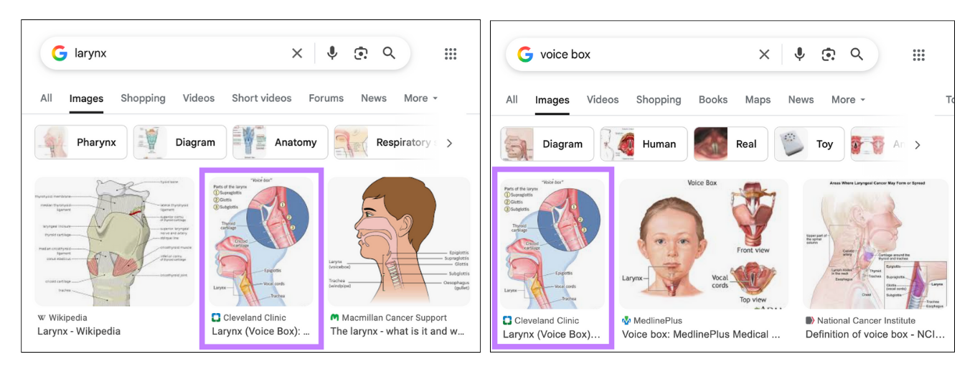The height and width of the screenshot is (372, 980).
Task: Open Videos tab in voice box results
Action: 603,100
